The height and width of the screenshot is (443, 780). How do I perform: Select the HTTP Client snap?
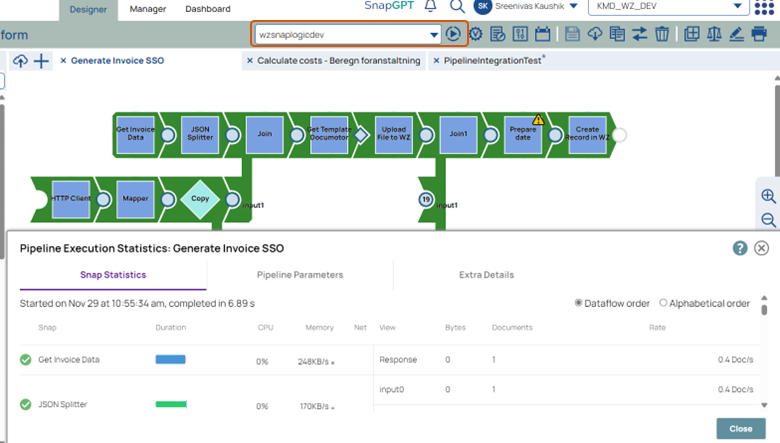(71, 199)
